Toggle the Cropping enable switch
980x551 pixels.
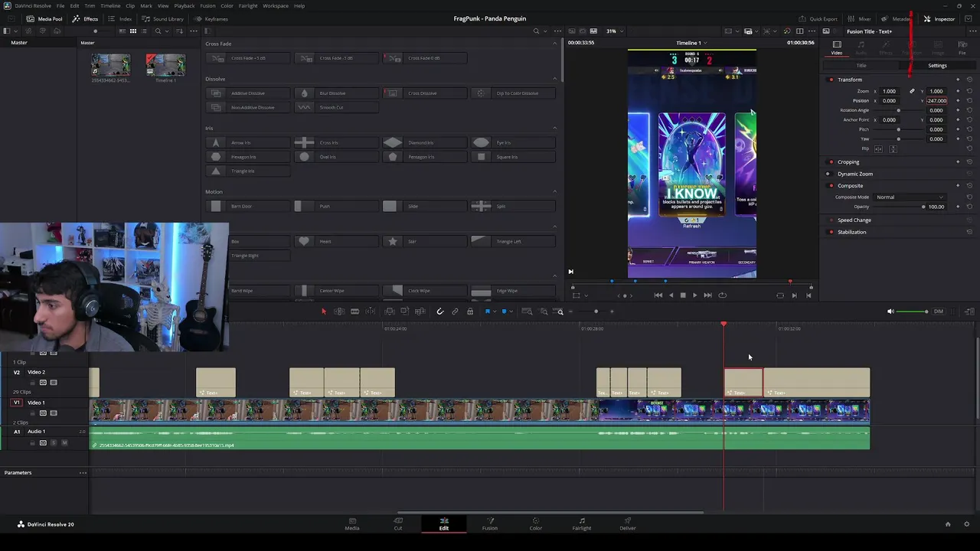point(831,162)
